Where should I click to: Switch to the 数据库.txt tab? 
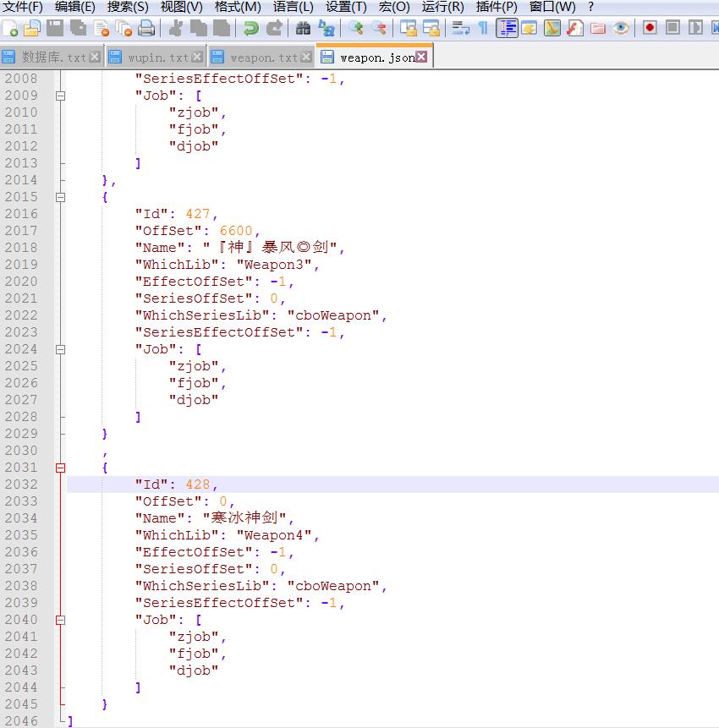[51, 57]
